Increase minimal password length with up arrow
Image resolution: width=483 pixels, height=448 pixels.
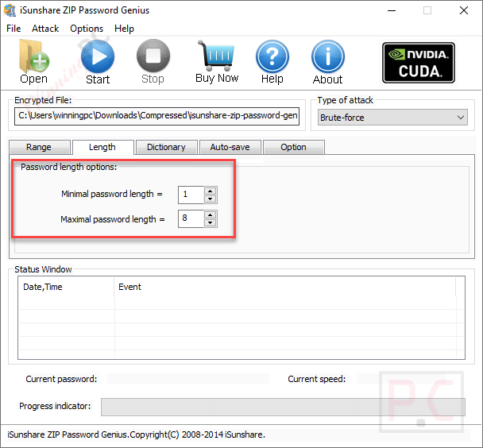pos(211,191)
